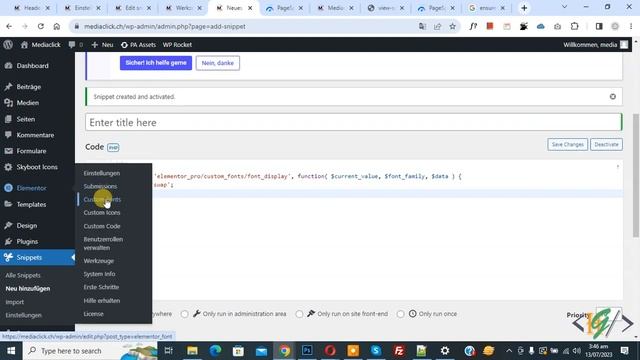Open Alle Snippets submenu link
This screenshot has height=360, width=640.
click(x=23, y=275)
